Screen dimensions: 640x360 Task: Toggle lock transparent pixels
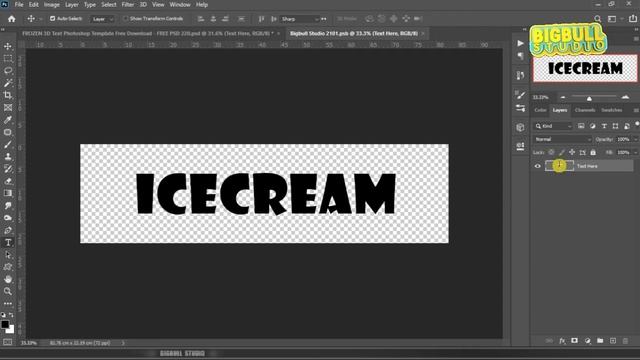point(551,152)
